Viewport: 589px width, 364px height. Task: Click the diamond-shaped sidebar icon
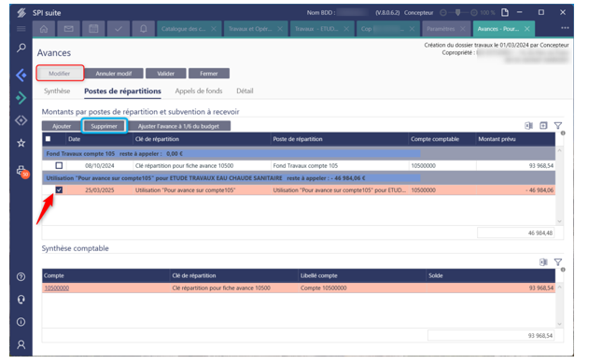coord(21,120)
